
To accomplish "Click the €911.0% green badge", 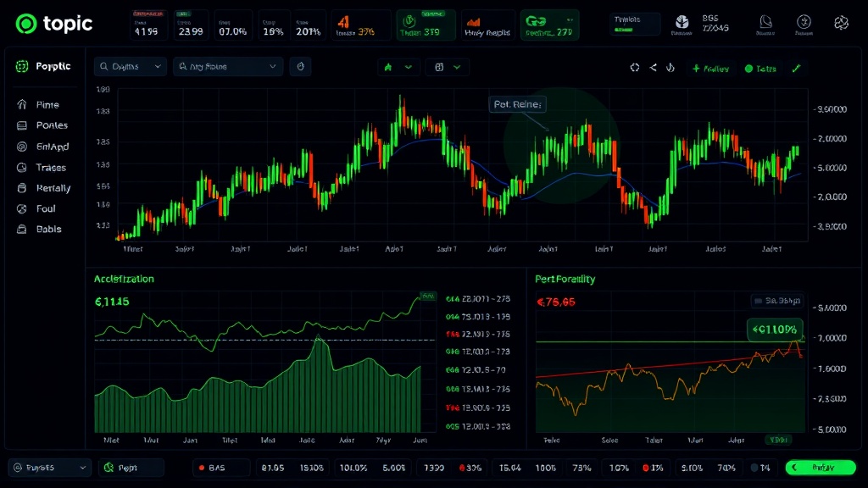I will 775,330.
